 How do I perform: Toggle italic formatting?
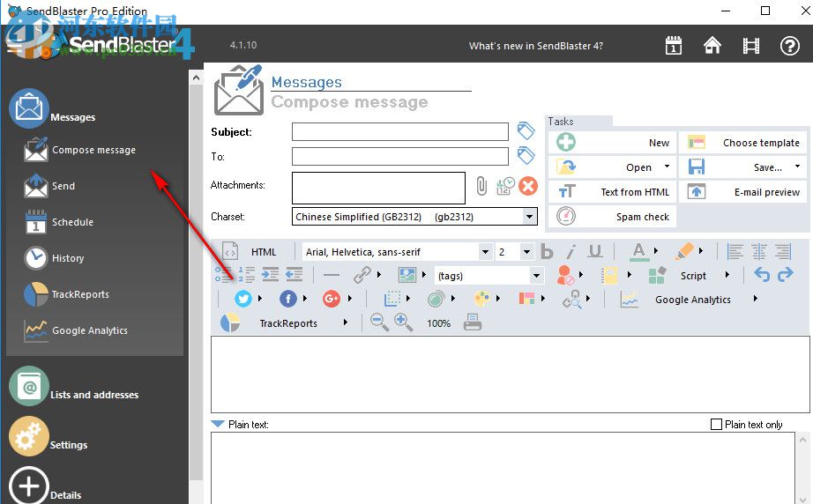click(x=571, y=252)
